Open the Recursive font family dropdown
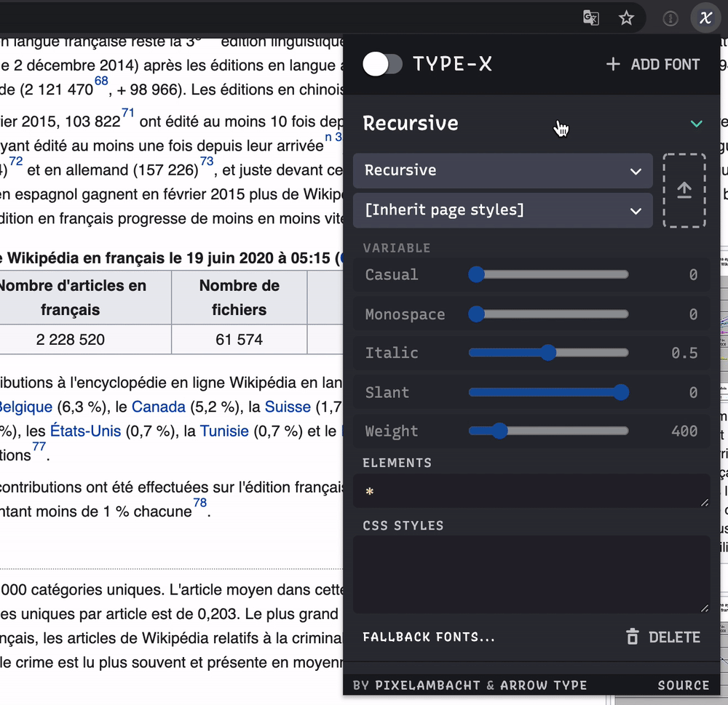Image resolution: width=728 pixels, height=705 pixels. pos(503,170)
